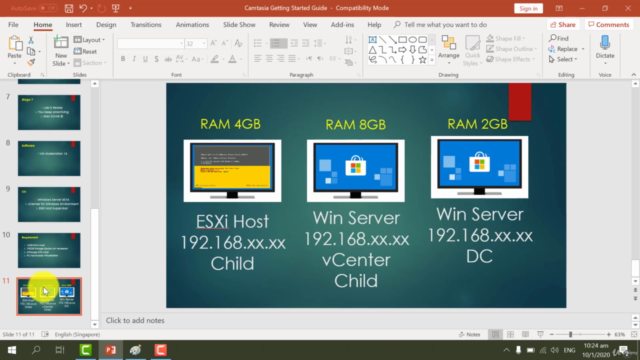Clear all formatting

point(239,43)
